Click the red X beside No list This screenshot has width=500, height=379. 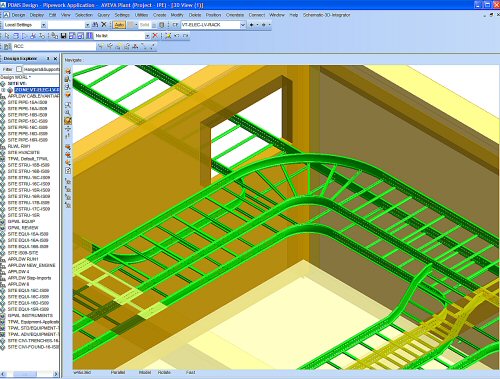point(155,36)
